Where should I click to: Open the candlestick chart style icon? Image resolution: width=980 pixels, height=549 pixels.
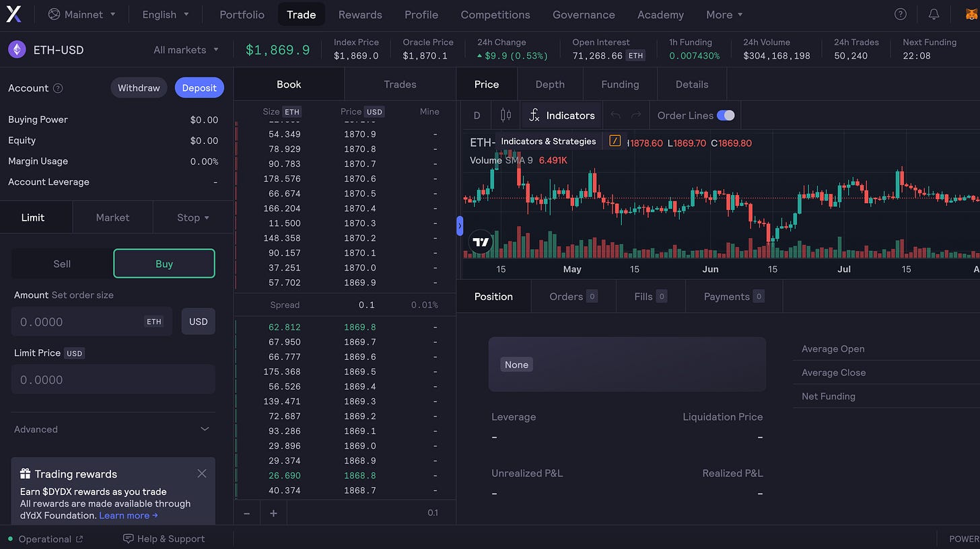click(x=505, y=115)
